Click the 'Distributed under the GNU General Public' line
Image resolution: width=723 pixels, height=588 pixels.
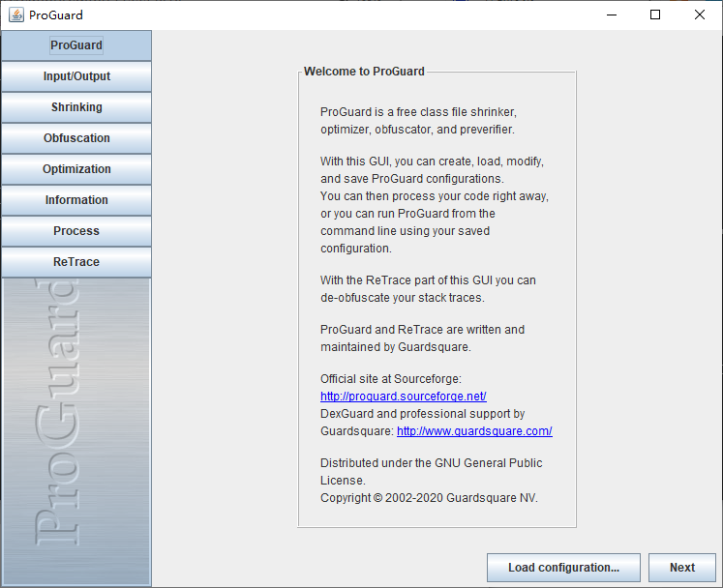431,463
